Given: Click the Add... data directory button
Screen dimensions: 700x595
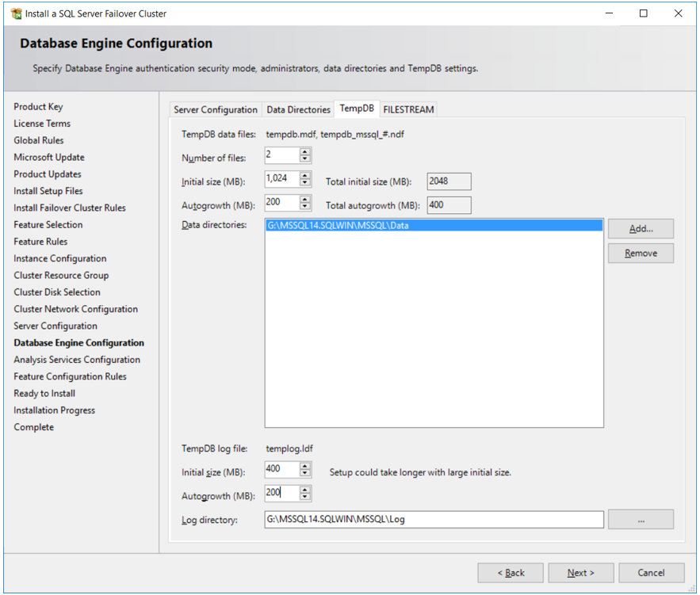Looking at the screenshot, I should (x=641, y=229).
